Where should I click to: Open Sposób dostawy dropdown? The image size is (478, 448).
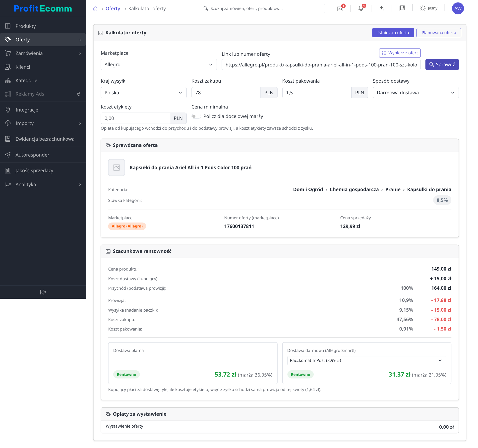pos(416,93)
